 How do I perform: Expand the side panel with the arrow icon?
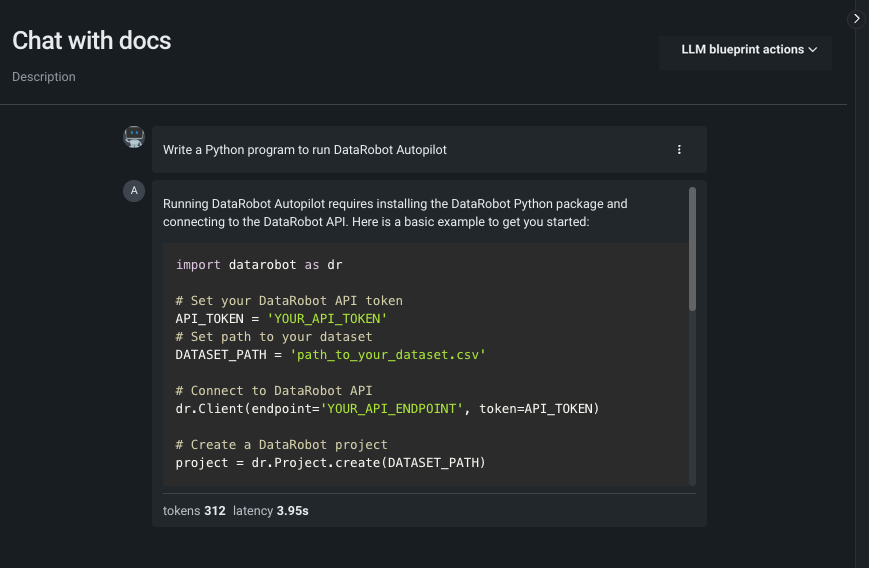(x=856, y=19)
